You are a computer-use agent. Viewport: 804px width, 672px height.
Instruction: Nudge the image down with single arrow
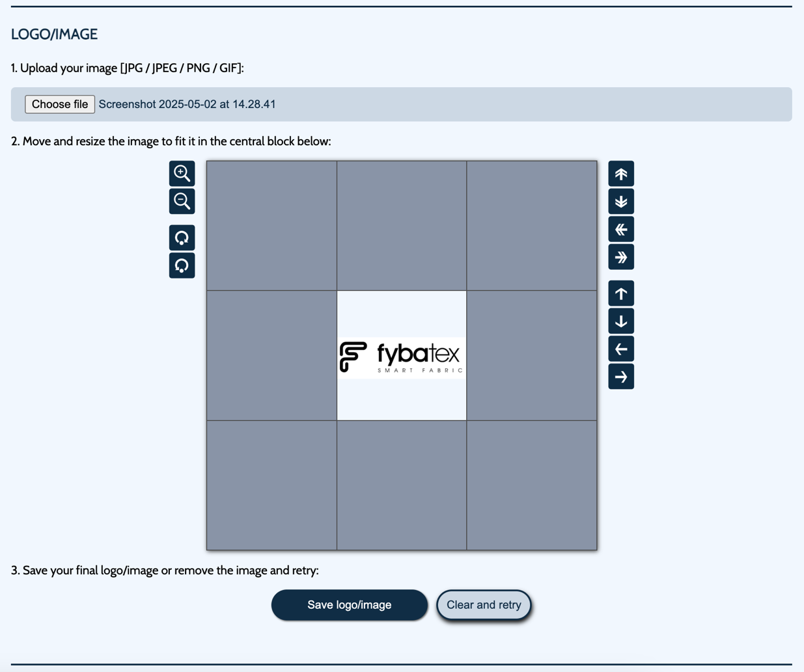pos(621,321)
